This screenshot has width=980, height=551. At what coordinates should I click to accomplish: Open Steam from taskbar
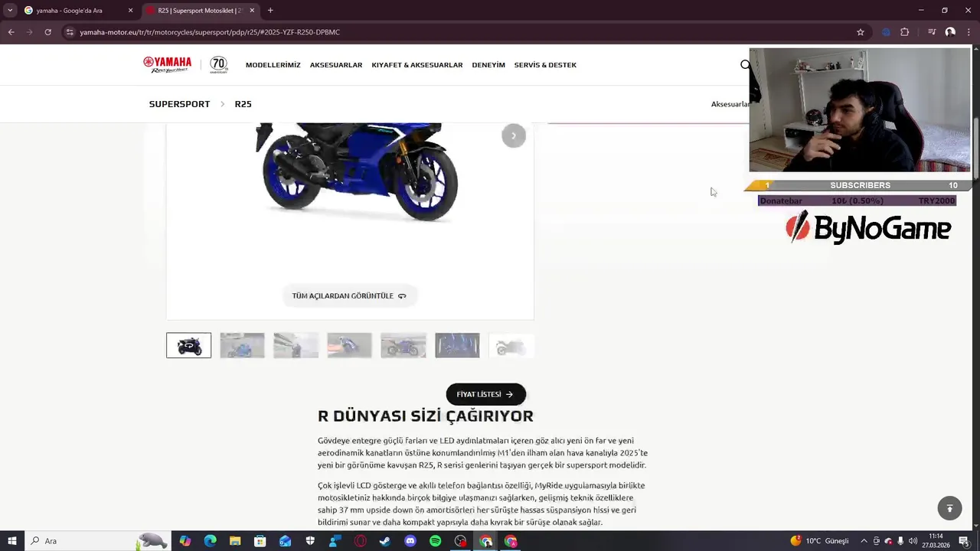385,541
